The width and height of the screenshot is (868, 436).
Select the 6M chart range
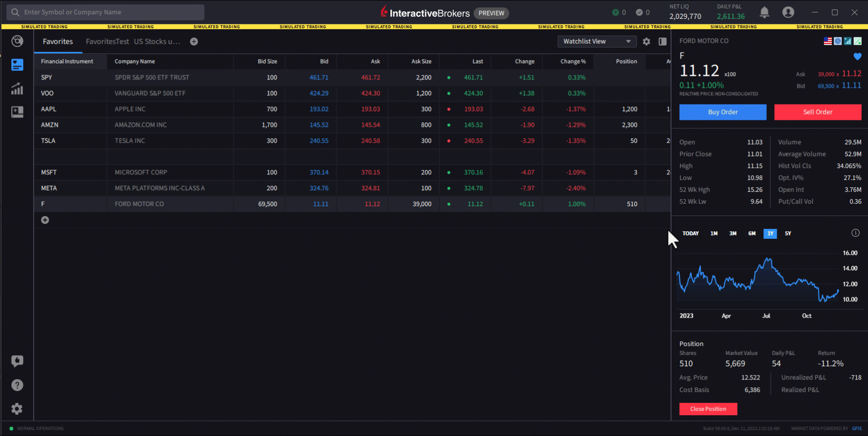tap(752, 233)
